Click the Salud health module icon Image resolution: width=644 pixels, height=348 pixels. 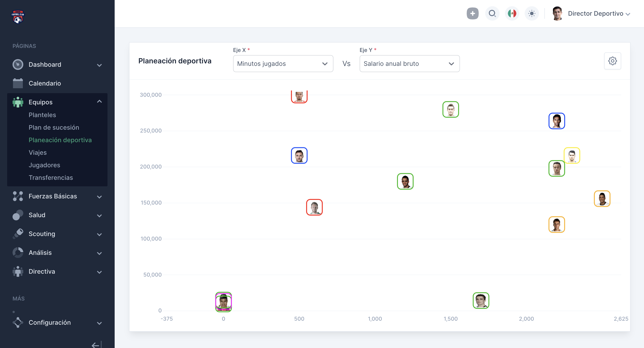coord(17,215)
